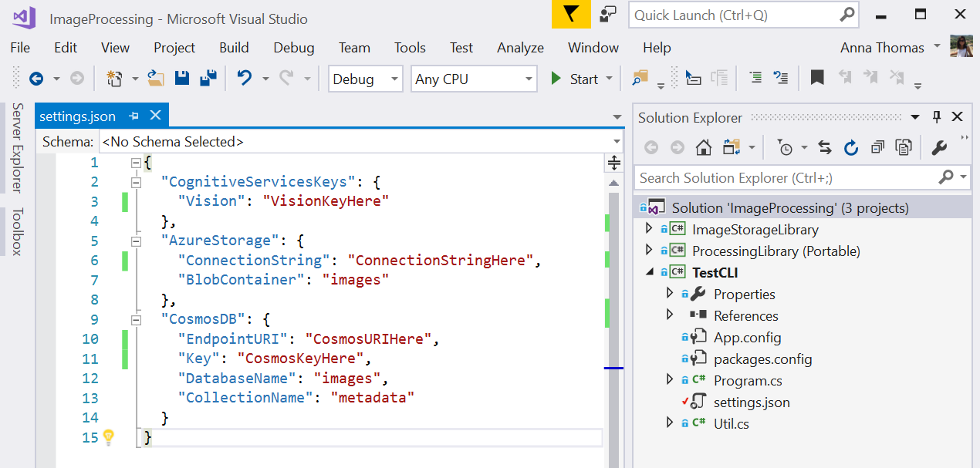Click the Navigate Backward arrow icon
Image resolution: width=980 pixels, height=468 pixels.
click(36, 78)
